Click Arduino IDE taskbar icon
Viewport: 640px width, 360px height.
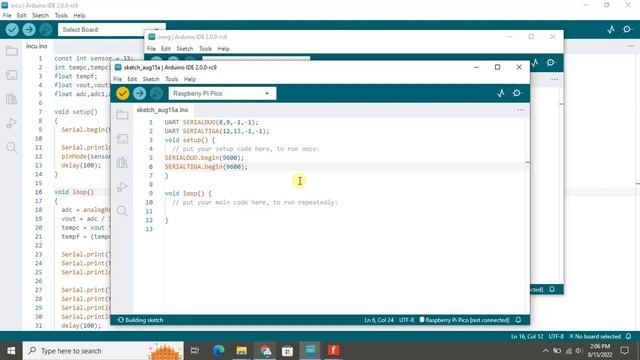[x=311, y=351]
